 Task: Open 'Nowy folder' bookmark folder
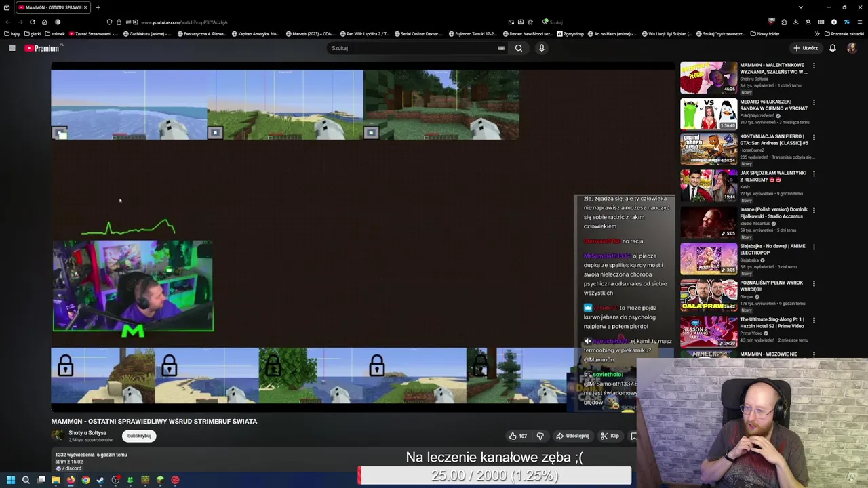point(765,33)
